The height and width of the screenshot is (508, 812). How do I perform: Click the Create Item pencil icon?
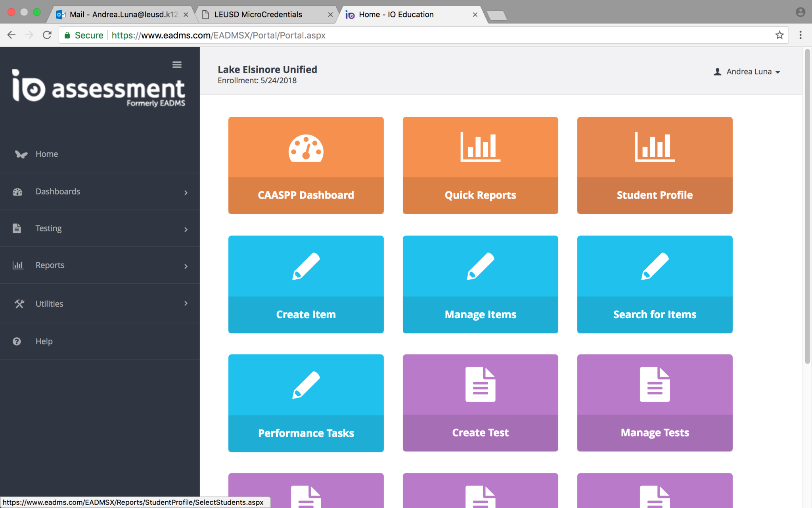coord(306,266)
